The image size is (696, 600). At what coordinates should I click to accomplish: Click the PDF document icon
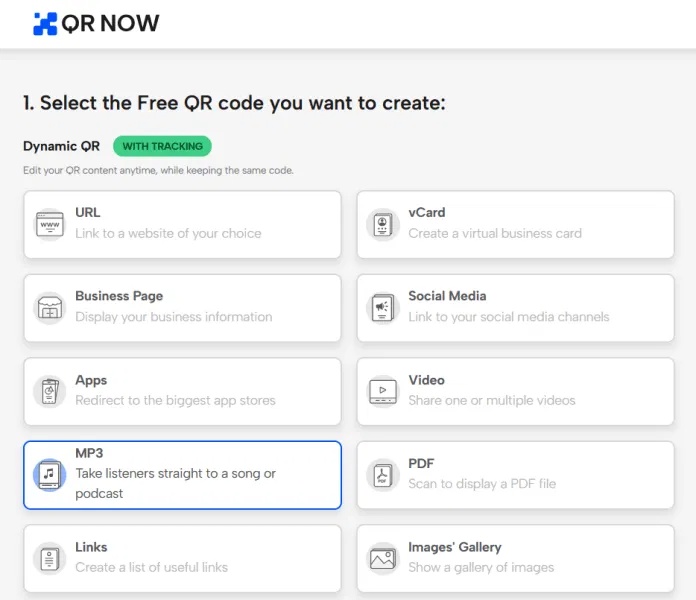pos(382,474)
